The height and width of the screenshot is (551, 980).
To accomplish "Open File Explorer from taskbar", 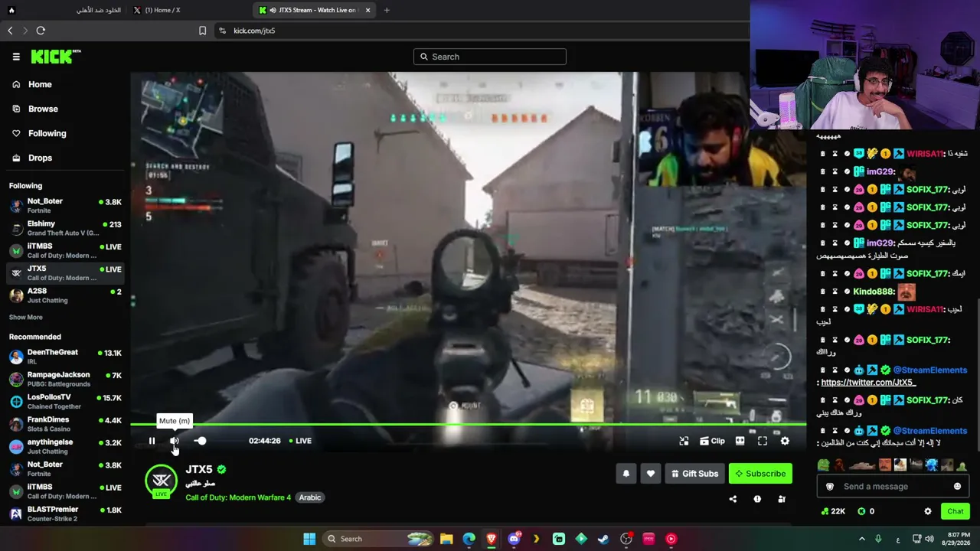I will 446,539.
